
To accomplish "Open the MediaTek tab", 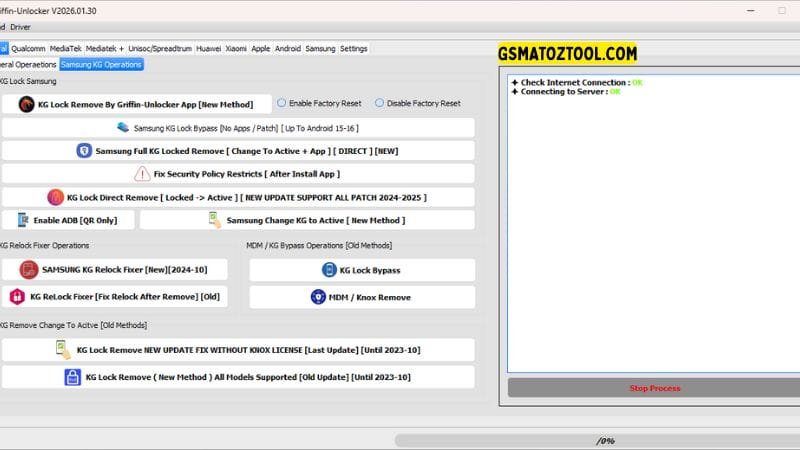I will pos(65,48).
